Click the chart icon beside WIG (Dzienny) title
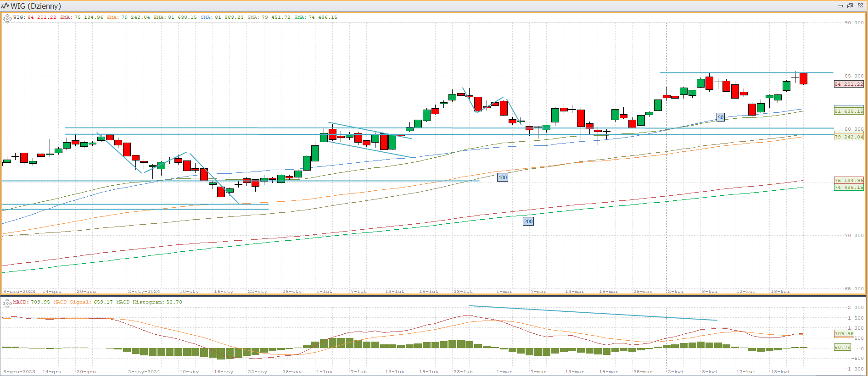 (5, 6)
